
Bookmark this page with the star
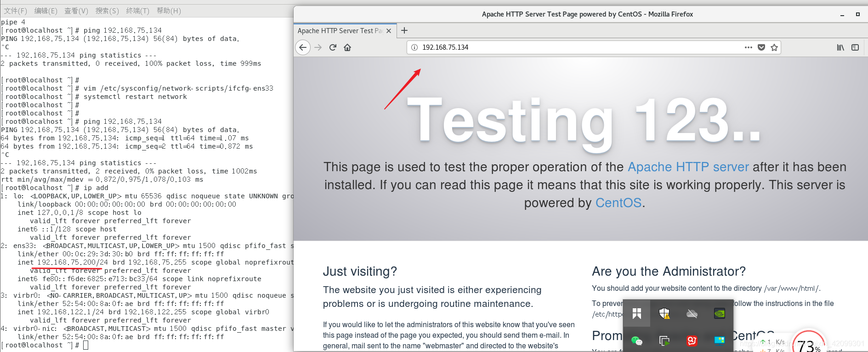tap(774, 47)
